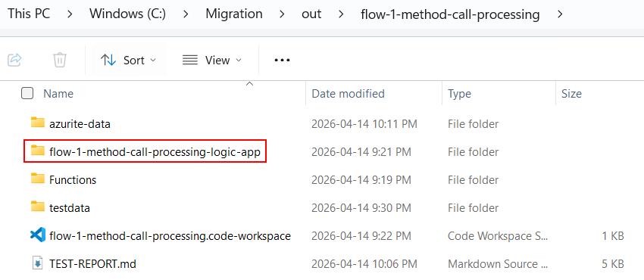
Task: Sort by the Date modified column header
Action: point(348,94)
